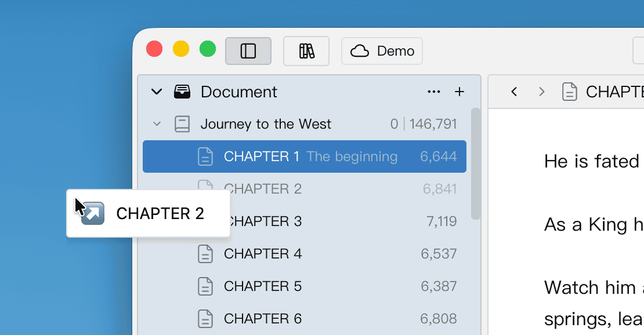Screen dimensions: 644x335
Task: Click the Journey to the West book icon
Action: (x=182, y=124)
